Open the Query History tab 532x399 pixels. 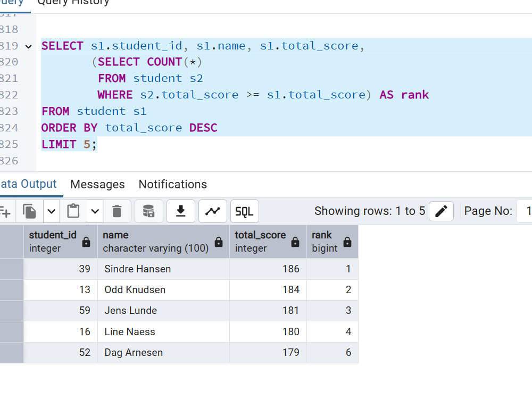point(73,3)
